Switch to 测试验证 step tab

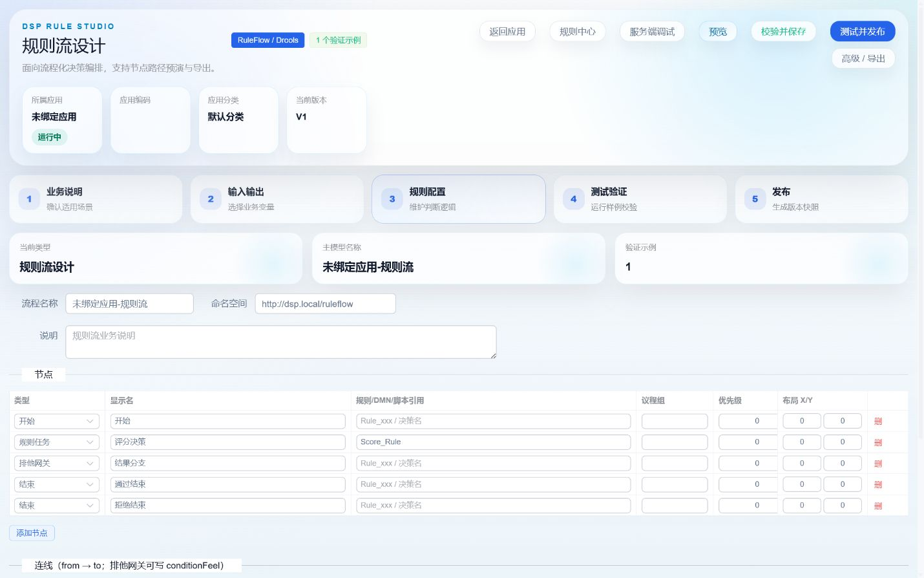640,199
